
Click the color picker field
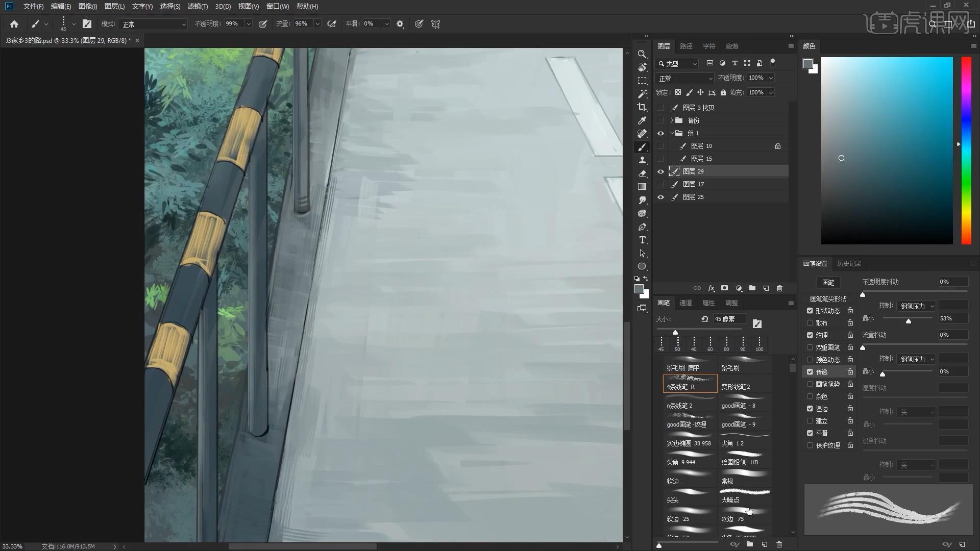point(887,151)
